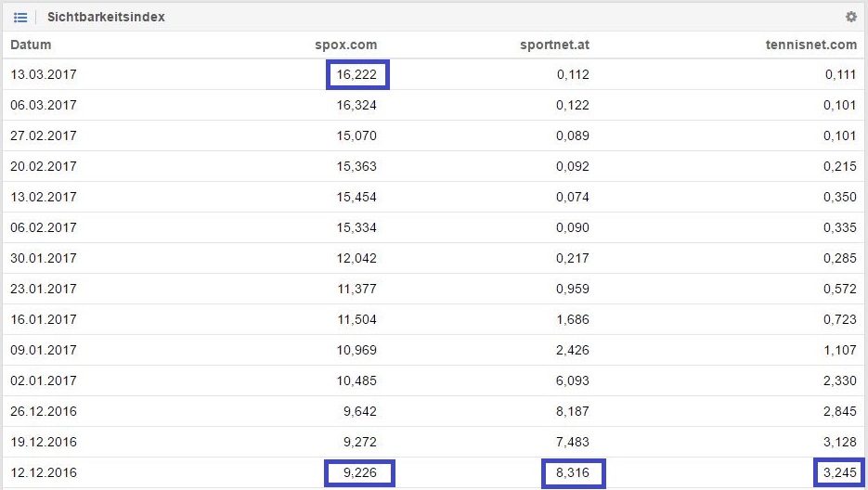
Task: Select the spox.com value 12,042
Action: (x=356, y=258)
